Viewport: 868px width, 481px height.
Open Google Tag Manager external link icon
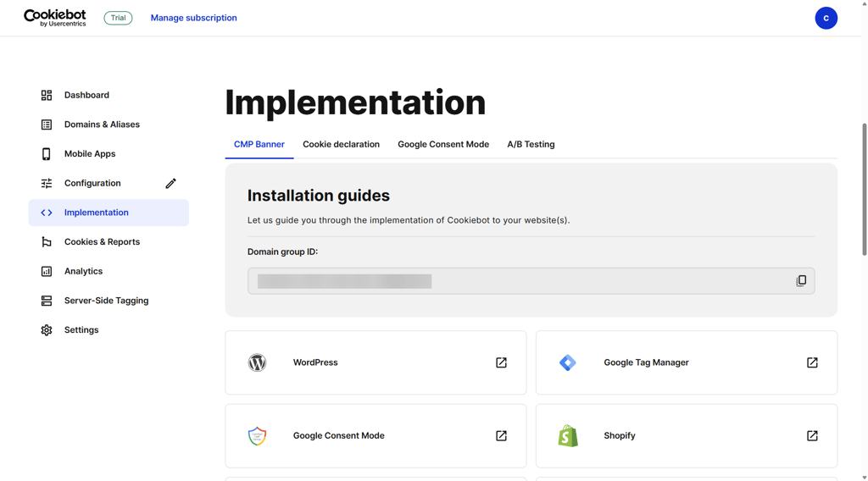(x=812, y=362)
